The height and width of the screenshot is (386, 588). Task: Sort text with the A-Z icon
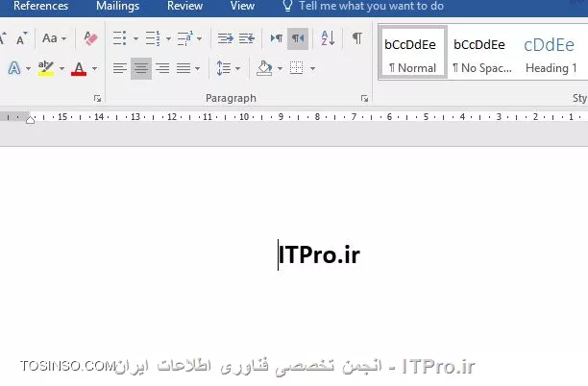[x=328, y=38]
